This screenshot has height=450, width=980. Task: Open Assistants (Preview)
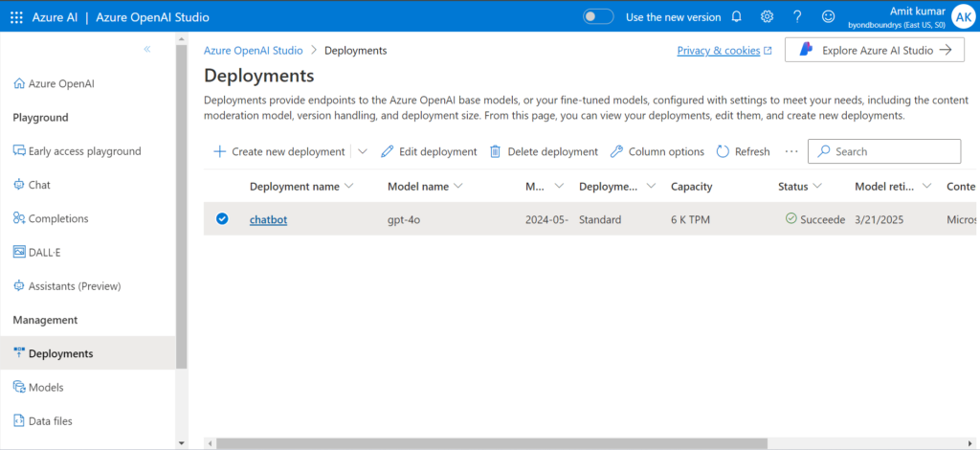(67, 286)
